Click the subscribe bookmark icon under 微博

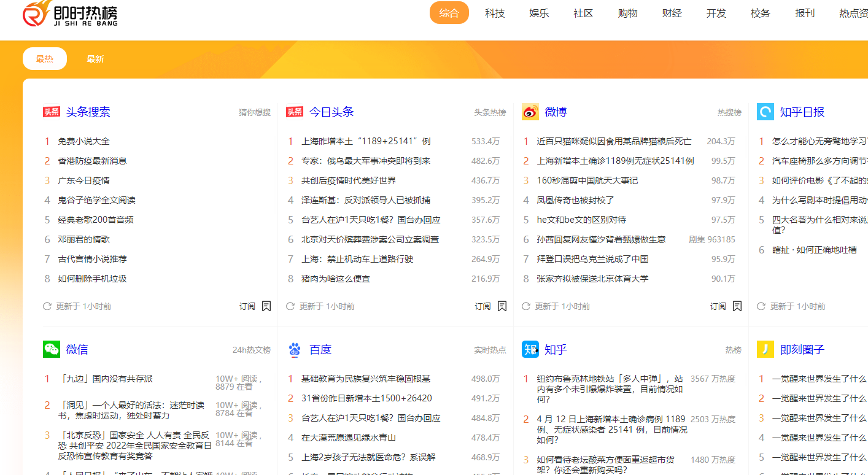[737, 306]
